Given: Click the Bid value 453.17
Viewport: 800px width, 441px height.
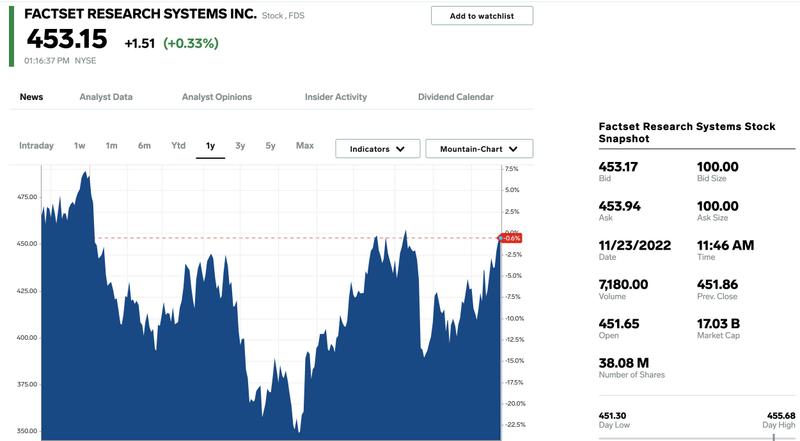Looking at the screenshot, I should click(x=618, y=167).
